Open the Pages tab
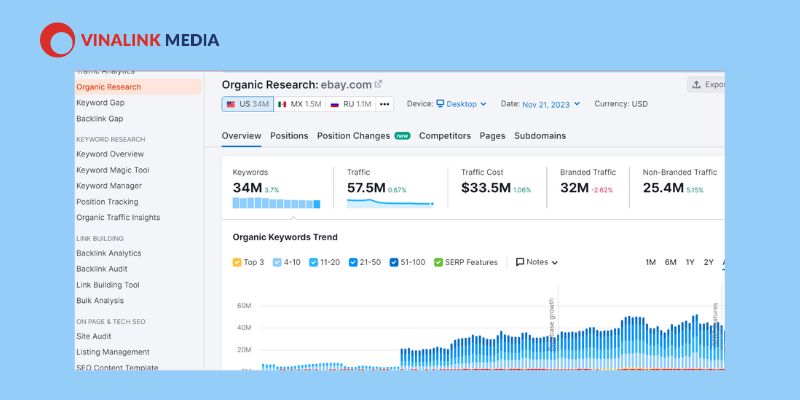 pyautogui.click(x=492, y=136)
